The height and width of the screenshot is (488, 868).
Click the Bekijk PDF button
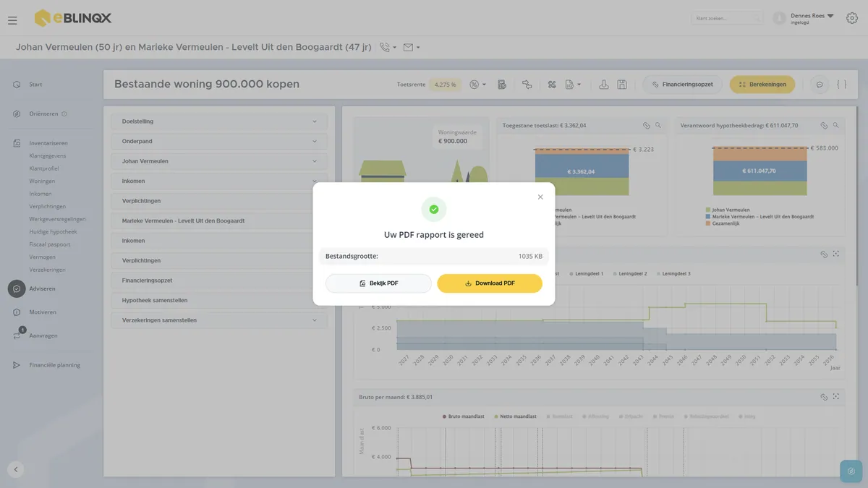click(x=378, y=283)
